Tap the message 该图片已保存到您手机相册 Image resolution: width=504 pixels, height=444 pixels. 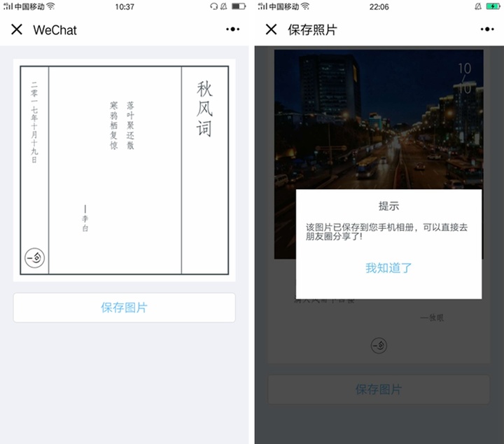click(359, 228)
